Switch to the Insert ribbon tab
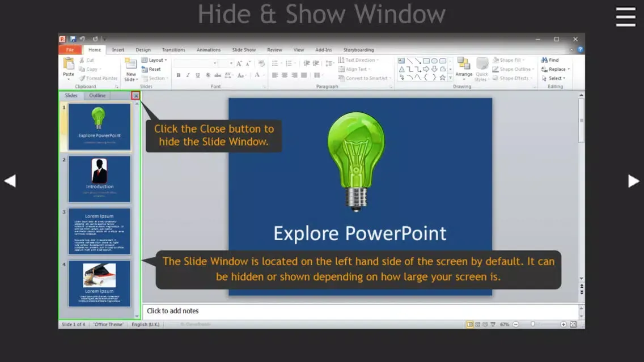Viewport: 644px width, 362px height. pyautogui.click(x=118, y=50)
